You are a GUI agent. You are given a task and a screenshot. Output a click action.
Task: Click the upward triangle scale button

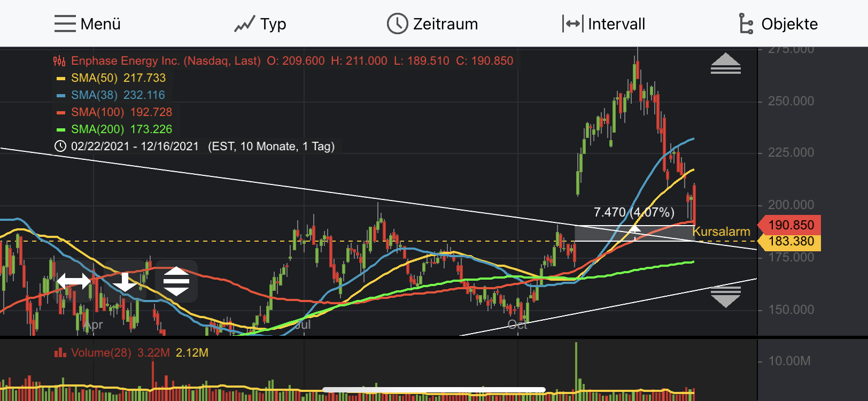(x=725, y=63)
